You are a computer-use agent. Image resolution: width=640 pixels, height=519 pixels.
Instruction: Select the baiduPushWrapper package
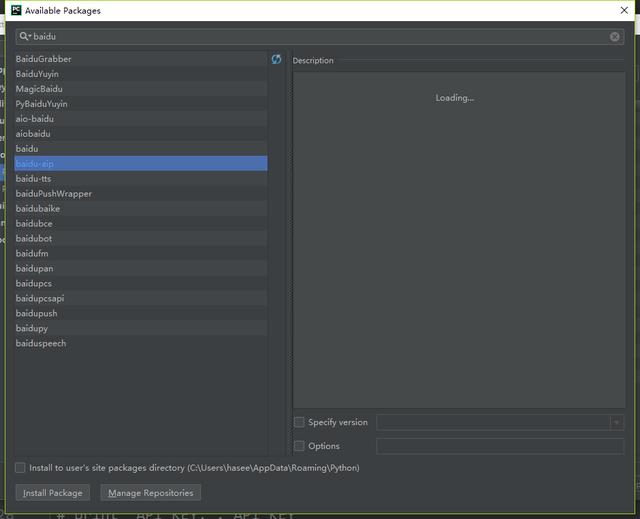[141, 194]
